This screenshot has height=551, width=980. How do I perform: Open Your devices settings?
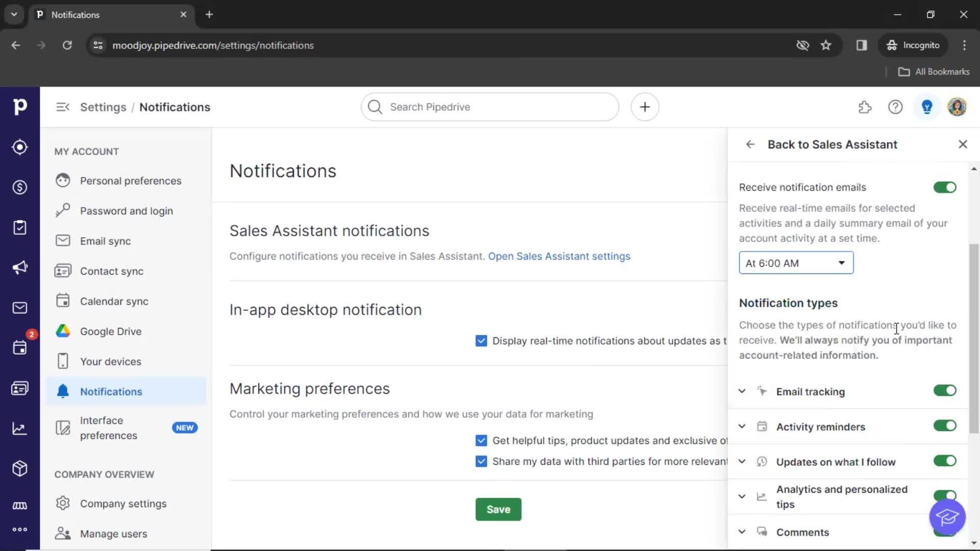point(126,361)
